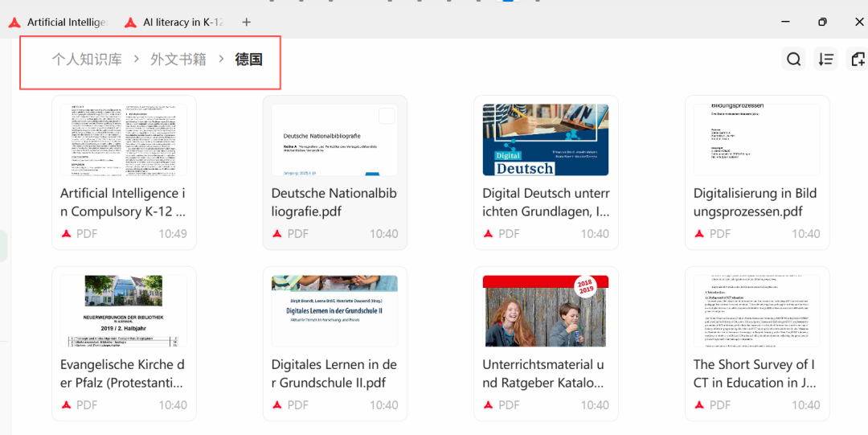
Task: Switch to the Artificial Intelligence tab
Action: [60, 23]
